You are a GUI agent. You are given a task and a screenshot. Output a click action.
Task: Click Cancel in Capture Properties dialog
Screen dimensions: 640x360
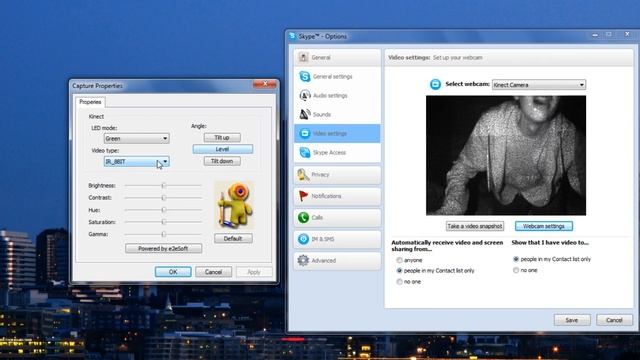(213, 272)
